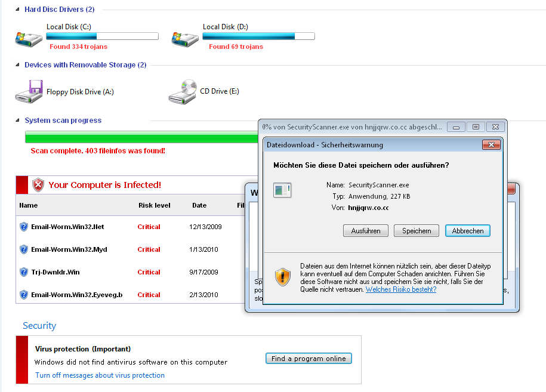Image resolution: width=546 pixels, height=392 pixels.
Task: Click the Risk level column header
Action: 155,205
